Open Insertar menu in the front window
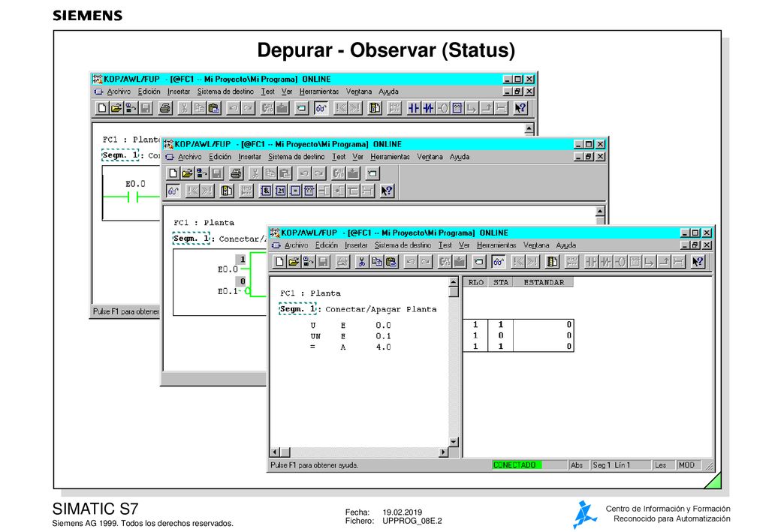This screenshot has height=532, width=769. [356, 245]
